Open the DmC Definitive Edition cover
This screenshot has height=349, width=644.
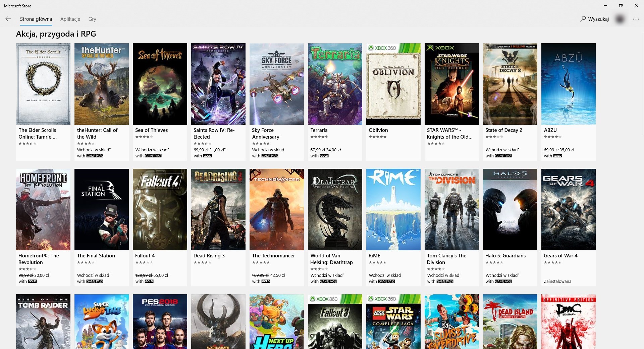pyautogui.click(x=569, y=321)
